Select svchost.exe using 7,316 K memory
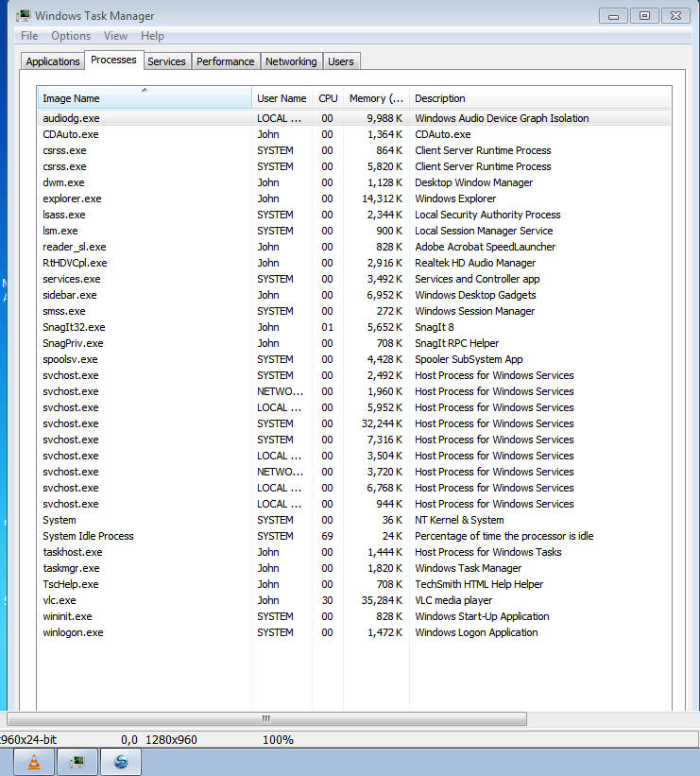The image size is (700, 776). pos(354,440)
